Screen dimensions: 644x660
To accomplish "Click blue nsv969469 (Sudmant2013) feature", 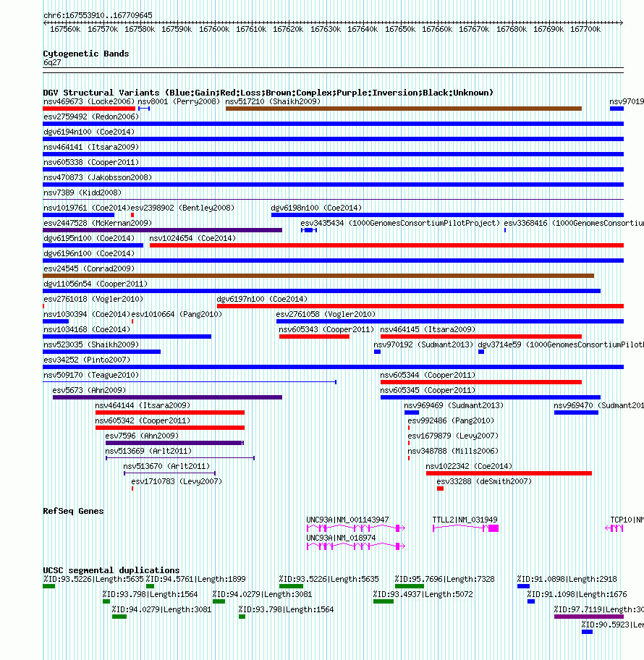I will (x=412, y=412).
